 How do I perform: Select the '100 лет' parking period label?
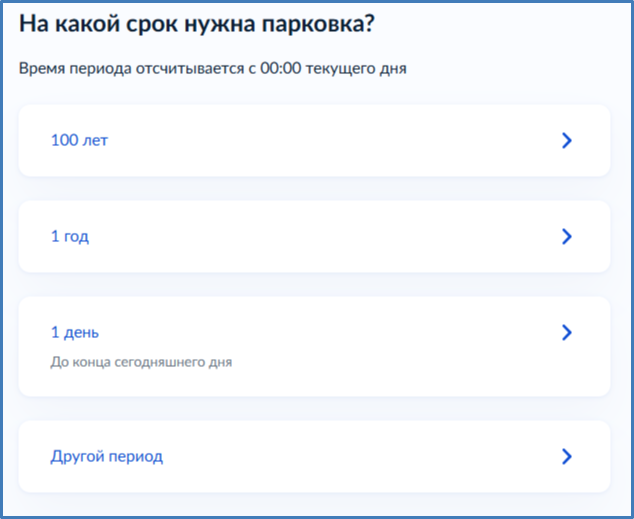pos(79,141)
